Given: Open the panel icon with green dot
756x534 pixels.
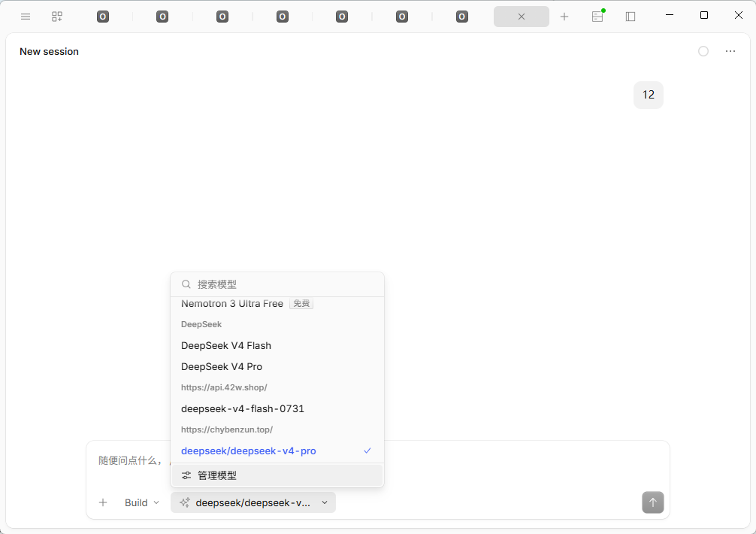Looking at the screenshot, I should [x=598, y=17].
